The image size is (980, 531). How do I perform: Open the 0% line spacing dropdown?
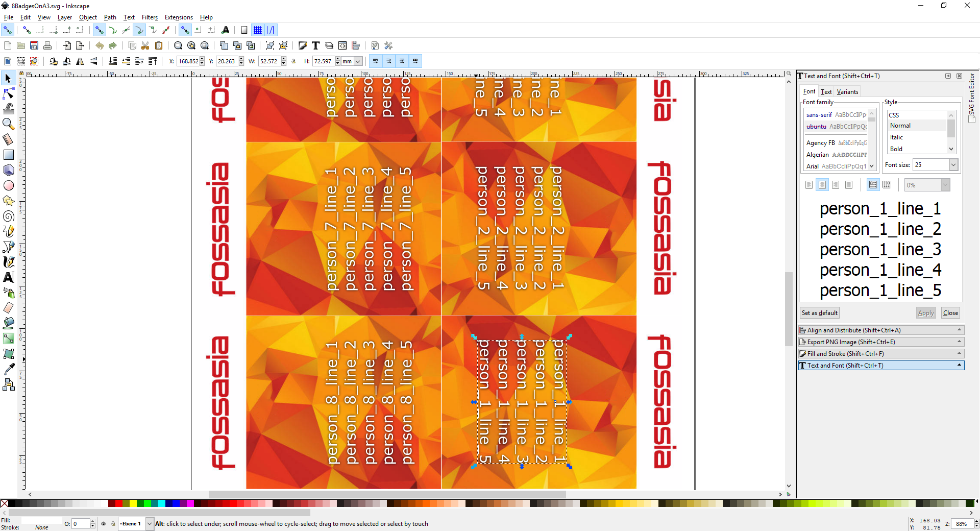945,185
